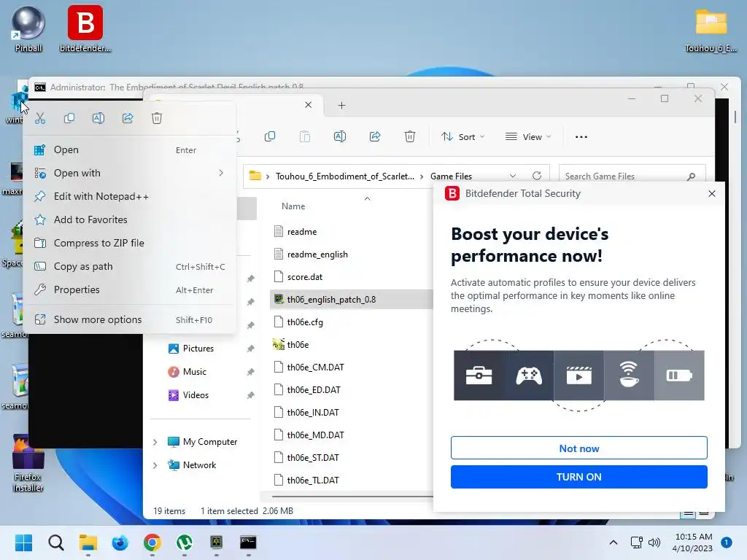Choose Copy as path
The height and width of the screenshot is (560, 747).
130,267
